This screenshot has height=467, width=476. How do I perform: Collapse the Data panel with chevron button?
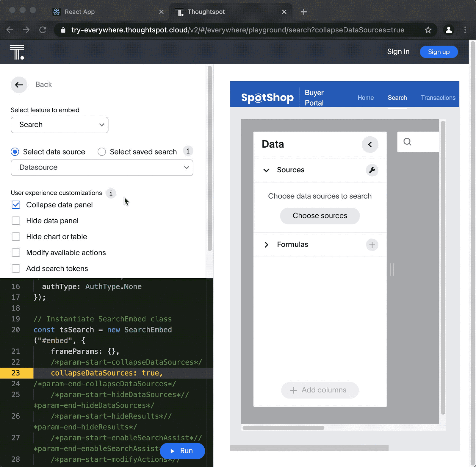(x=370, y=144)
